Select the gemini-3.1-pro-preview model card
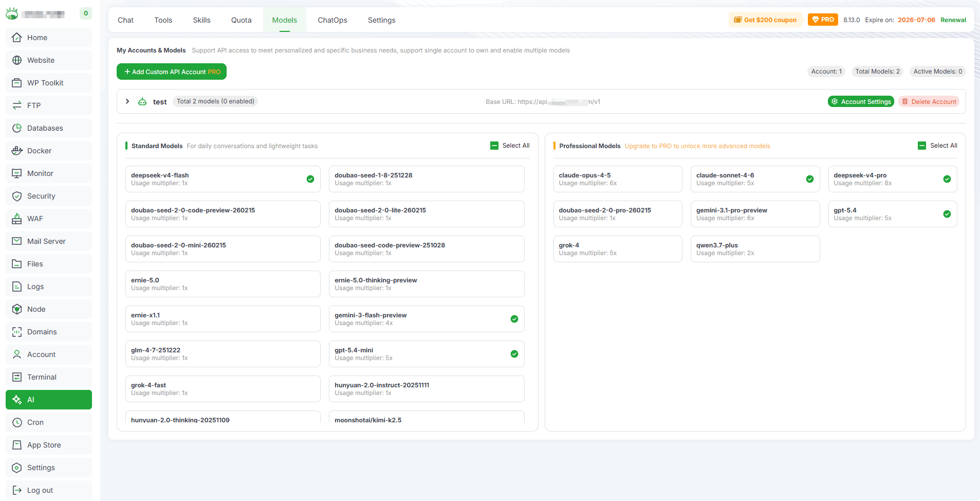The image size is (980, 501). coord(755,214)
